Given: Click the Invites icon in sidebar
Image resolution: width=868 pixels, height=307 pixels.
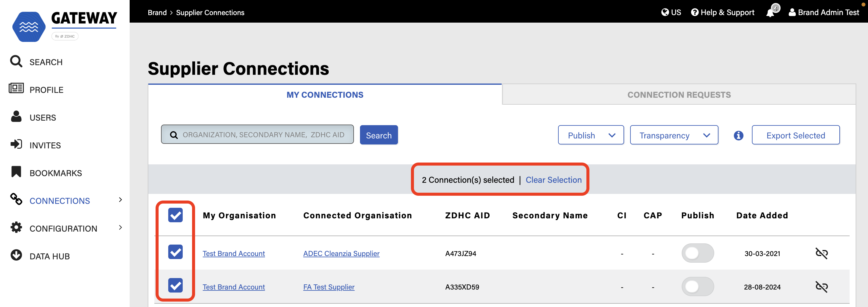Looking at the screenshot, I should coord(16,144).
